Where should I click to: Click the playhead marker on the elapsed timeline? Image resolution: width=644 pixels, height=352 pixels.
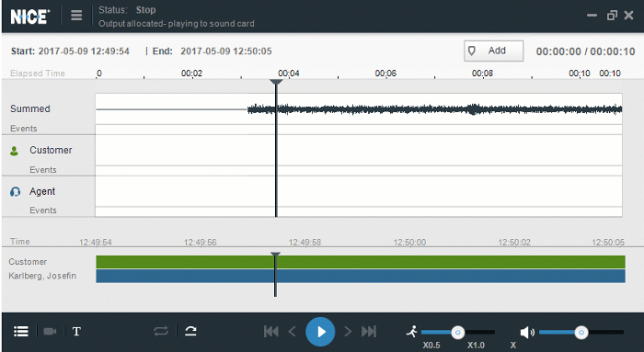[276, 83]
